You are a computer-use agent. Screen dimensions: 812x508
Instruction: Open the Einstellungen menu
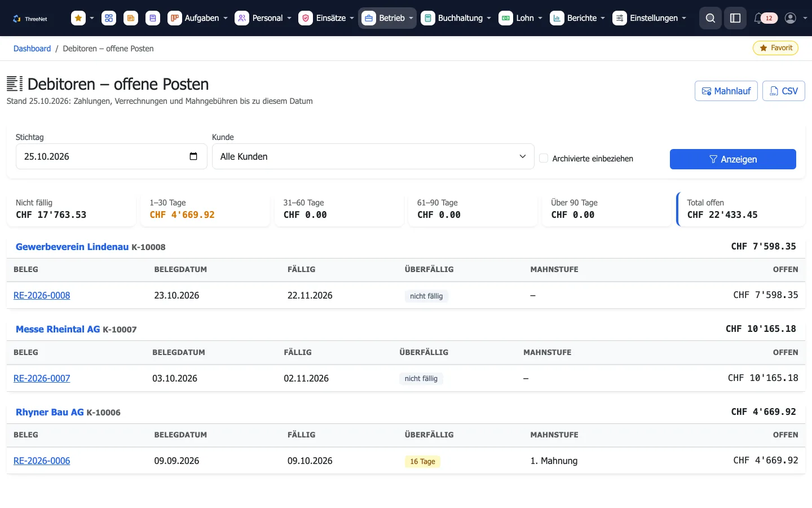pos(650,18)
